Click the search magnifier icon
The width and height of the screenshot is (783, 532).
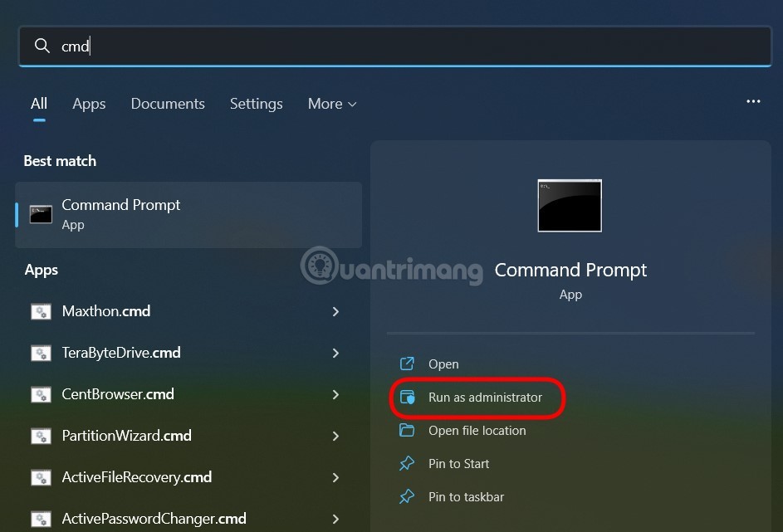(42, 46)
